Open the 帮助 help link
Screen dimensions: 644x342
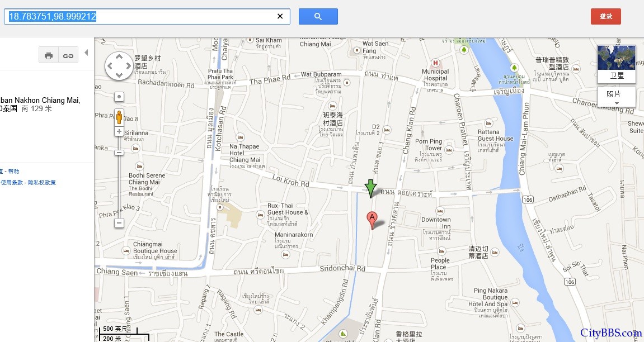pos(13,172)
